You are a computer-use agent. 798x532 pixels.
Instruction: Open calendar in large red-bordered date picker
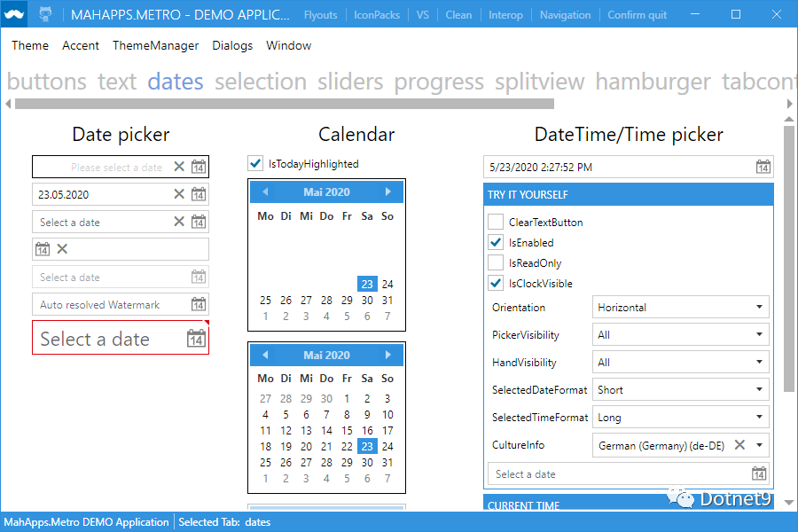196,338
